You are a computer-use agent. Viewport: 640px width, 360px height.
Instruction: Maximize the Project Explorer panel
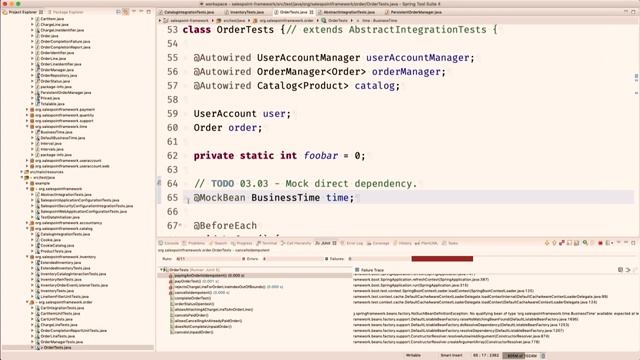click(x=149, y=12)
